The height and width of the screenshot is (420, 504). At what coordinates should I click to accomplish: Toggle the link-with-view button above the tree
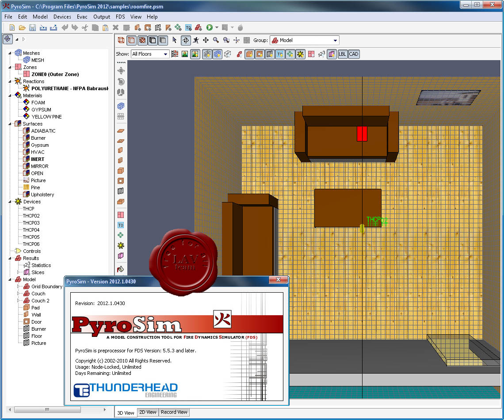pos(8,39)
